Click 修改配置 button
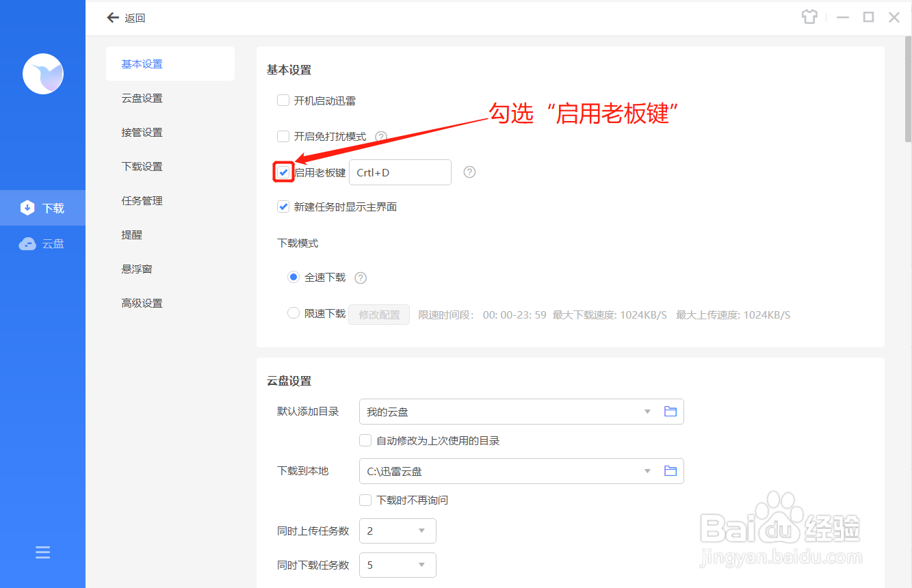The height and width of the screenshot is (588, 912). click(379, 315)
